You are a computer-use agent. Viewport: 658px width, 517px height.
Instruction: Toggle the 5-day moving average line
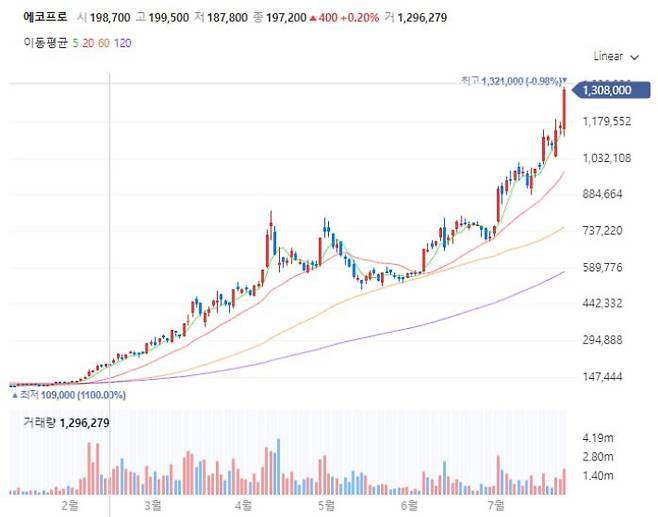click(76, 43)
